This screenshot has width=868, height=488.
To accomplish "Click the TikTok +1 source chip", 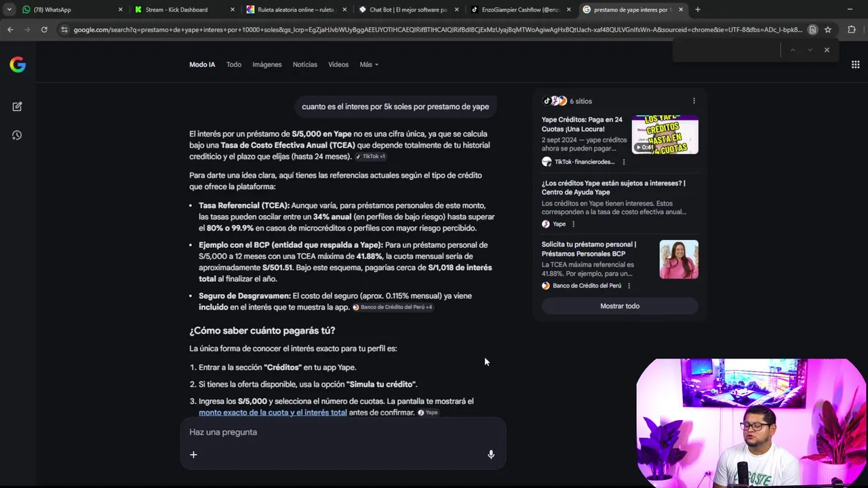I will pos(371,157).
